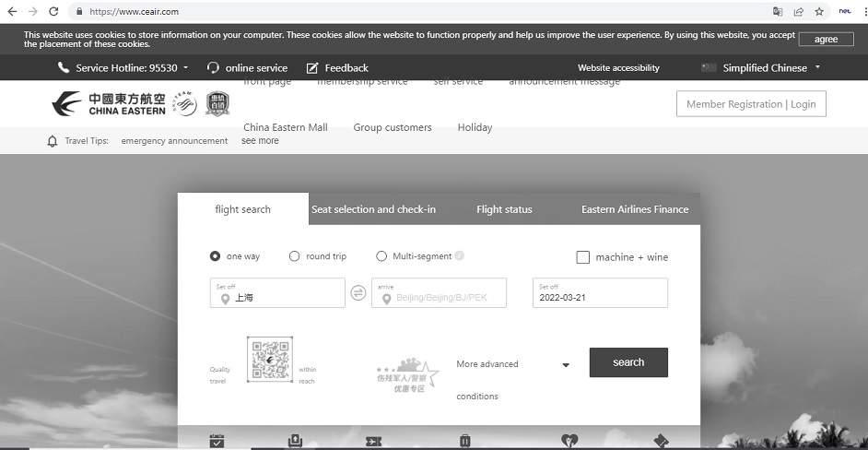Open the Feedback link
The width and height of the screenshot is (868, 450).
click(346, 67)
